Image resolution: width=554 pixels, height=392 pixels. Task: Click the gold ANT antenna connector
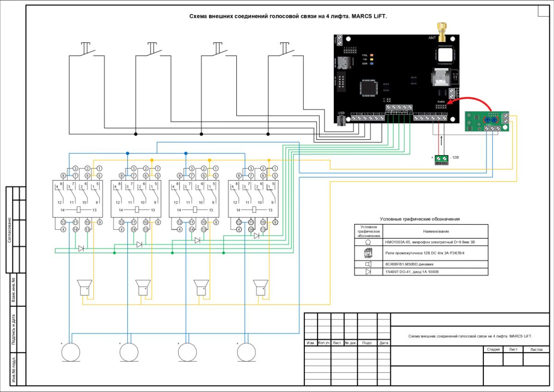(x=442, y=32)
